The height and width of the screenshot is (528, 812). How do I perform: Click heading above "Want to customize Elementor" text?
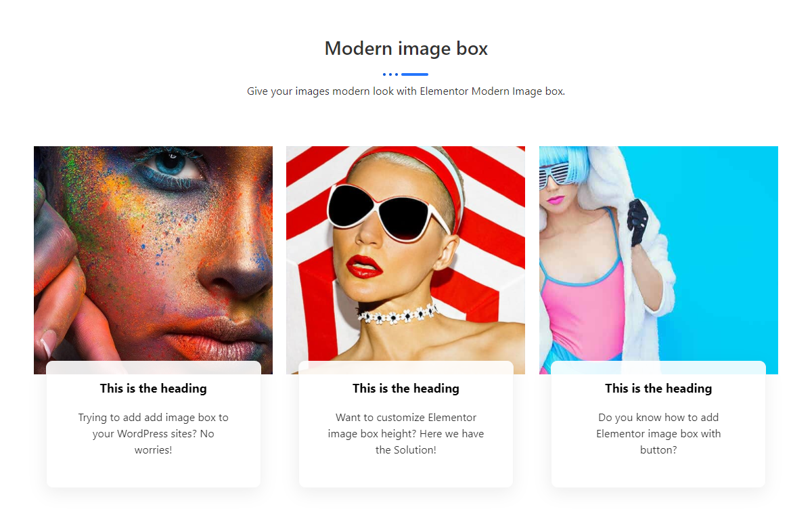(x=405, y=389)
